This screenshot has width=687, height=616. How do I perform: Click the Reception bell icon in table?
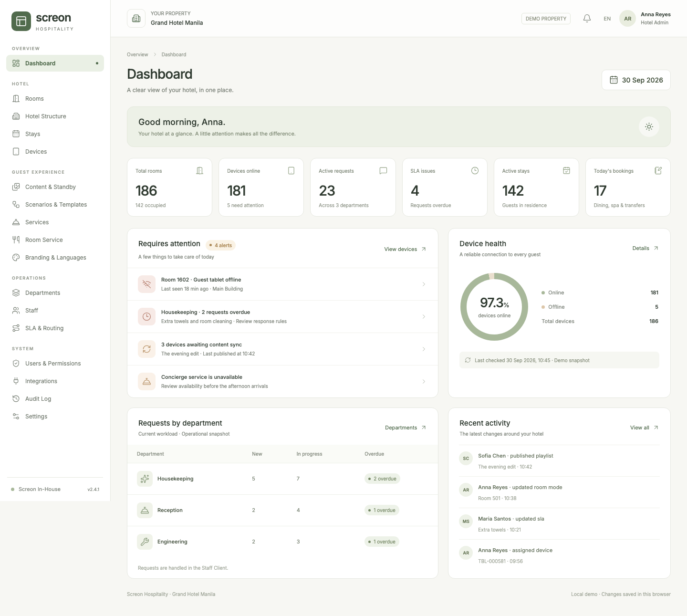pos(145,510)
